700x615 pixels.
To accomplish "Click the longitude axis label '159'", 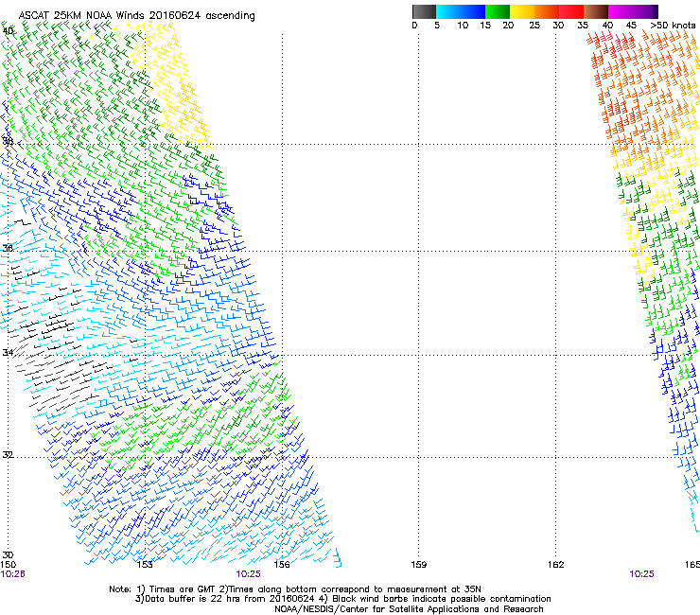I will pyautogui.click(x=418, y=565).
